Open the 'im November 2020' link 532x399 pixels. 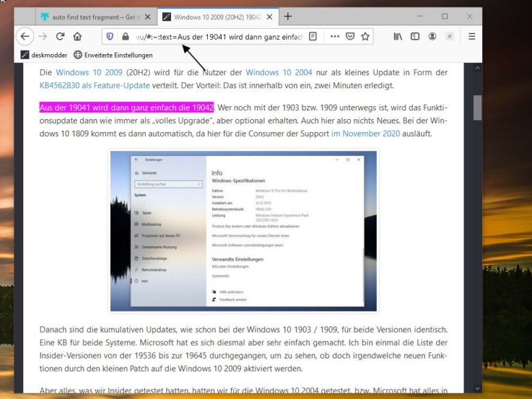(365, 133)
